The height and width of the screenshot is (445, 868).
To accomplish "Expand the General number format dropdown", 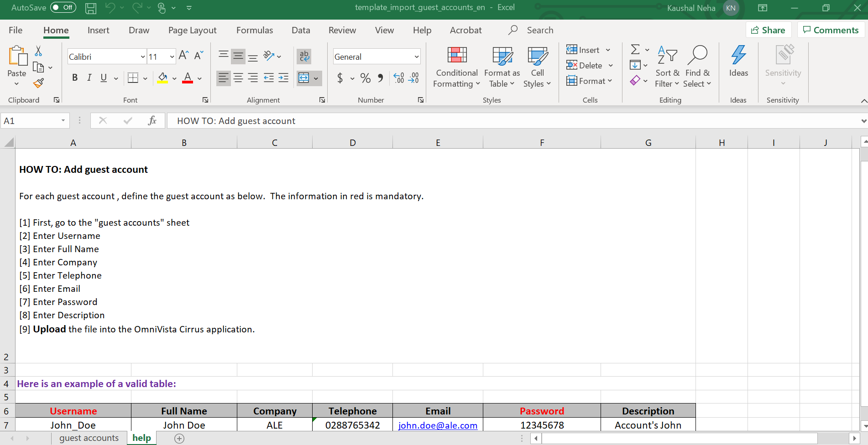I will tap(416, 57).
